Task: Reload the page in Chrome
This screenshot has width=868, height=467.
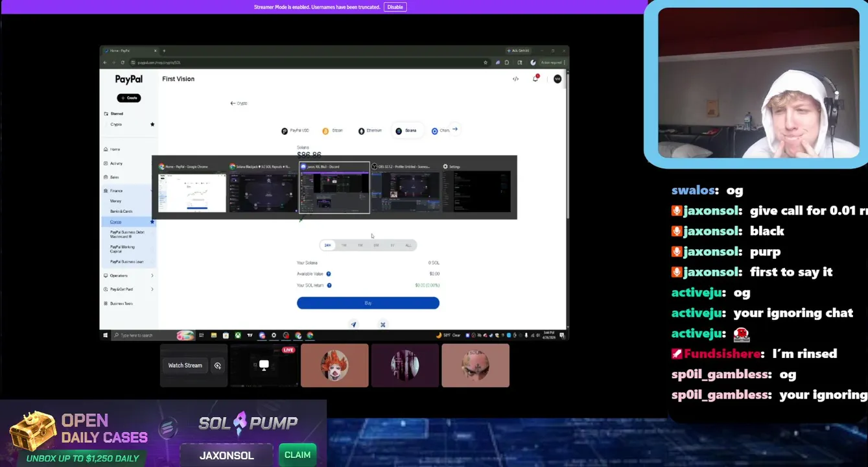Action: pos(123,63)
